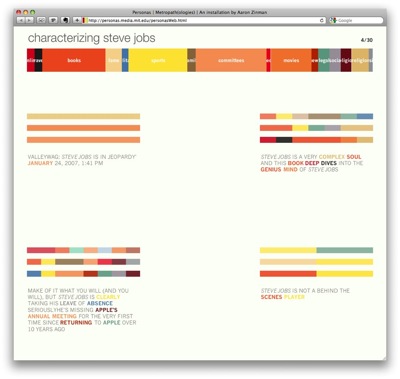Screen dimensions: 400x379
Task: Focus the Google search box
Action: point(356,20)
